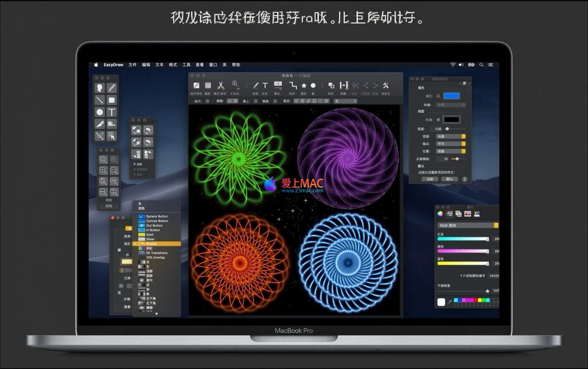The image size is (588, 369).
Task: Pick the line drawing tool
Action: coord(100,100)
